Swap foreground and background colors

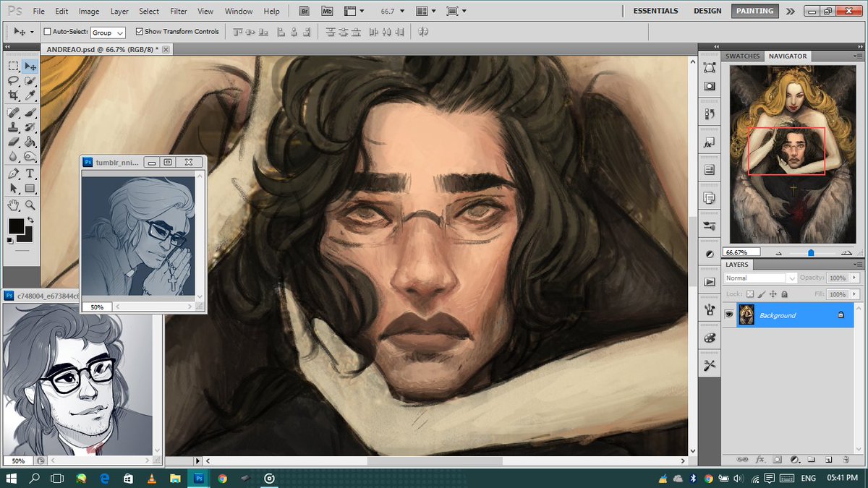point(30,220)
